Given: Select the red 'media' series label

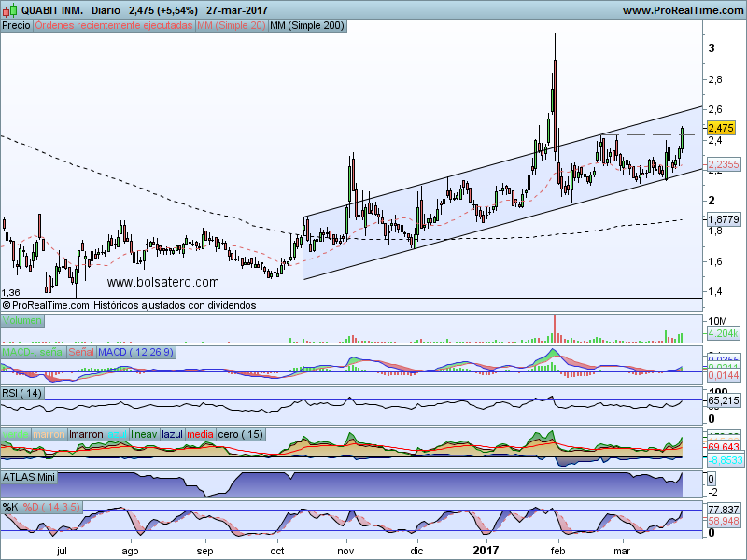Looking at the screenshot, I should [x=200, y=434].
